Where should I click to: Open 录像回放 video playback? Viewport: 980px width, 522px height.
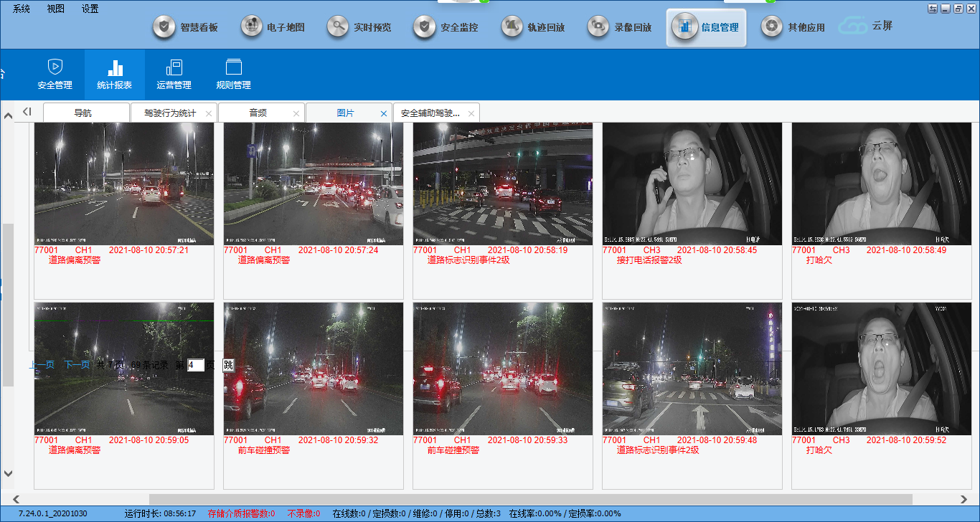click(x=621, y=27)
